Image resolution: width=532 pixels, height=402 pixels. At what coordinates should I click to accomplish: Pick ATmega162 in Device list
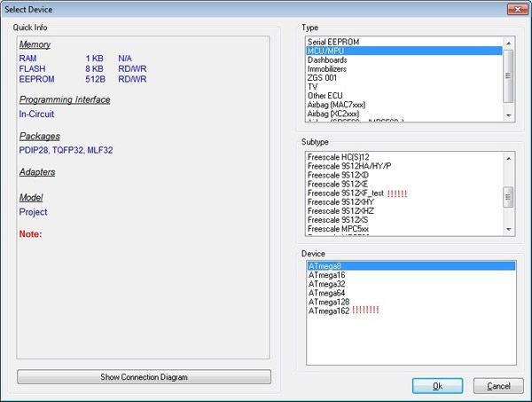(329, 311)
